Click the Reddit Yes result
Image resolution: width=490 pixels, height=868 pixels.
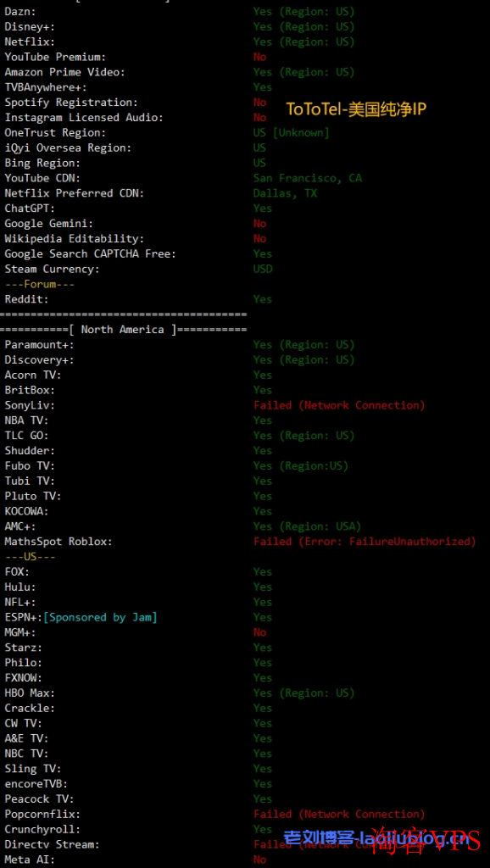pos(263,299)
